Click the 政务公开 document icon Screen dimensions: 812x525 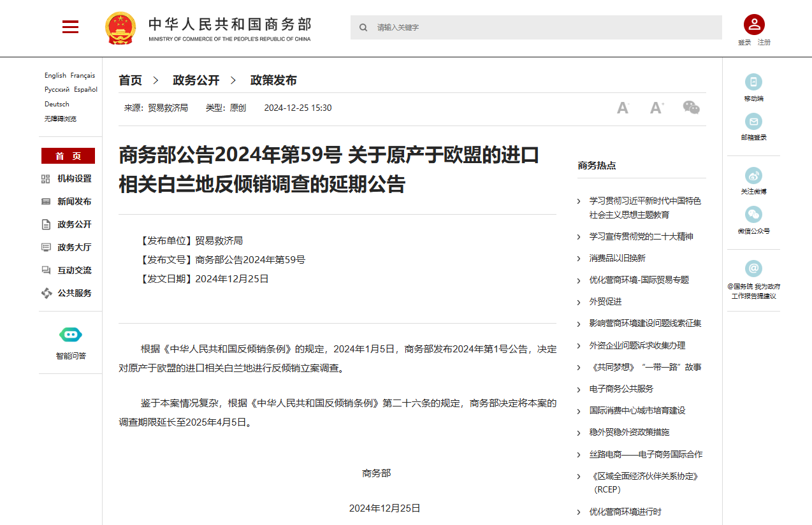coord(46,224)
